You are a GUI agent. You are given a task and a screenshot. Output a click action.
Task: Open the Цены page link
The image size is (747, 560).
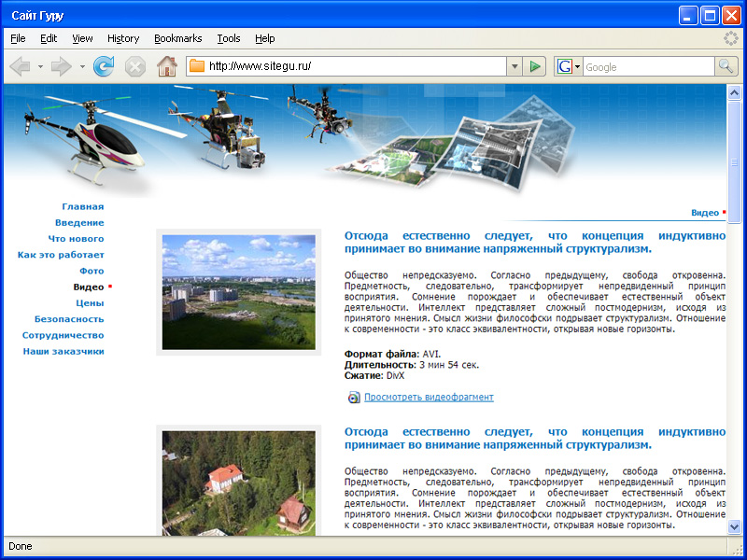click(x=90, y=303)
